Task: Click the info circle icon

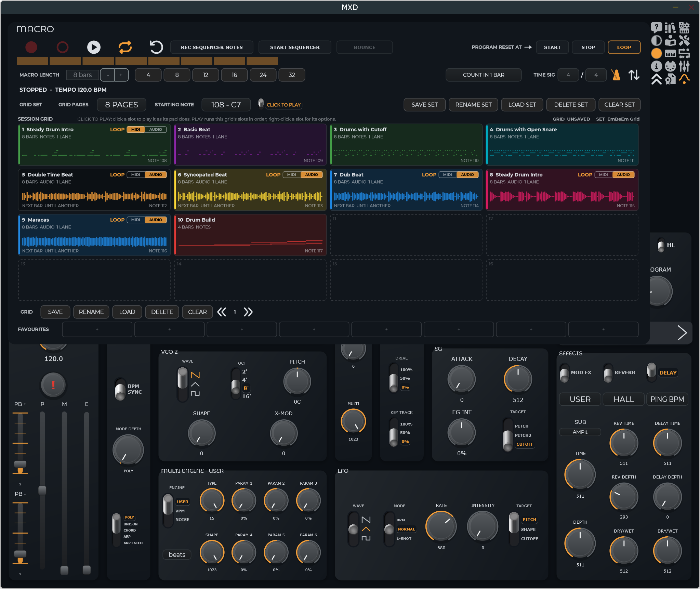Action: (x=656, y=66)
